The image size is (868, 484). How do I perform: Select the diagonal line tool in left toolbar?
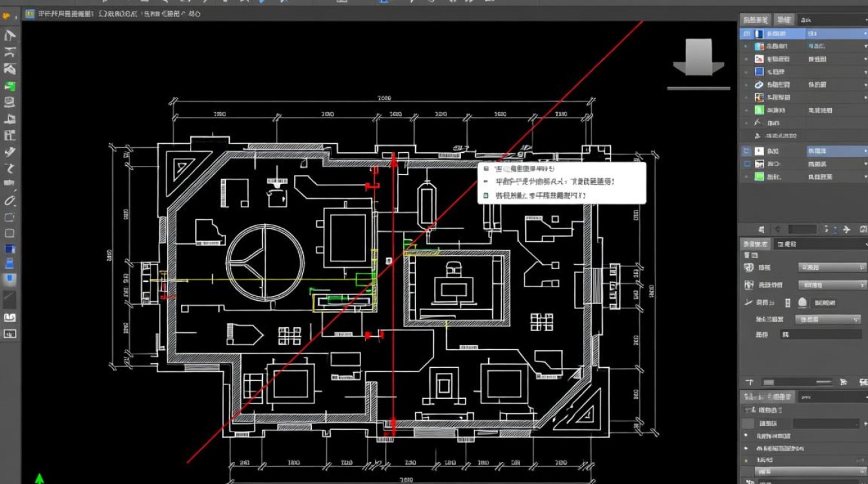10,299
